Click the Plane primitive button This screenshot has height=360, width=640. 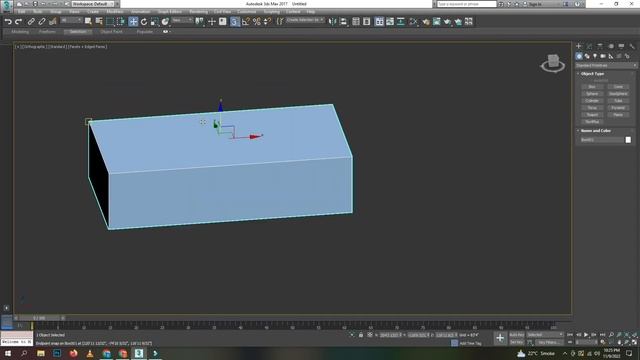point(618,115)
